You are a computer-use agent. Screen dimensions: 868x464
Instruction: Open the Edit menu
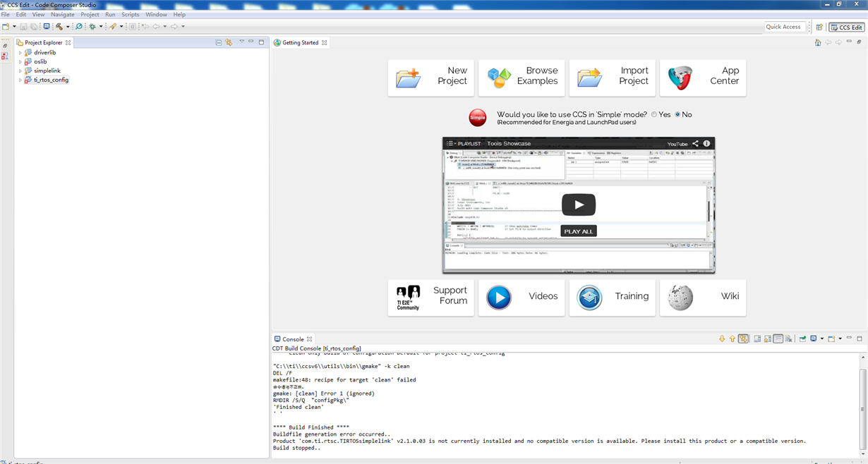pos(21,14)
